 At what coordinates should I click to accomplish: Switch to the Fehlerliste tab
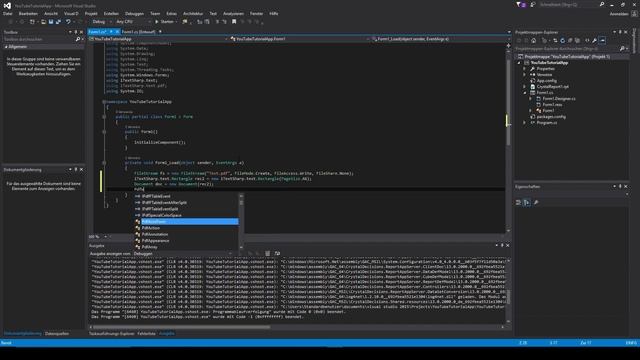point(146,333)
